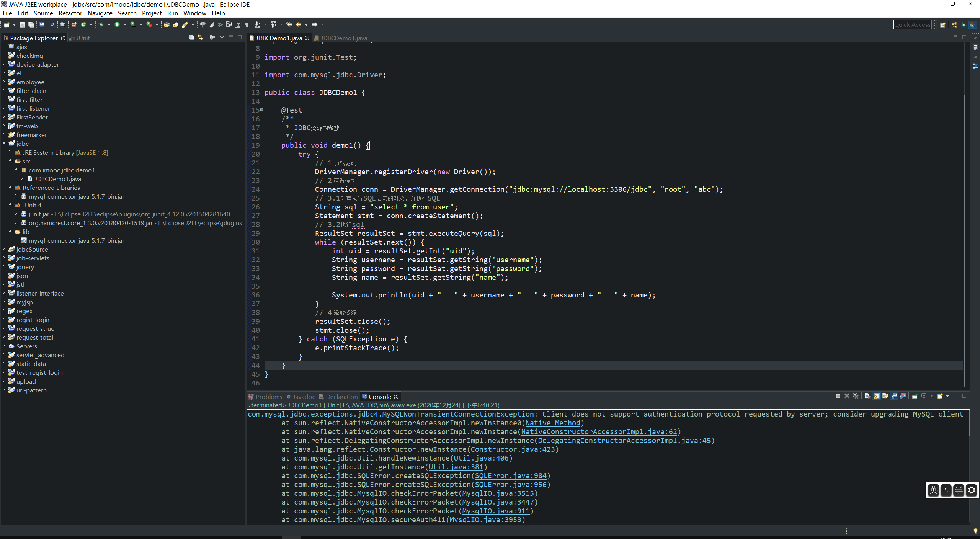980x539 pixels.
Task: Click the Last Edit Location icon
Action: pyautogui.click(x=289, y=24)
